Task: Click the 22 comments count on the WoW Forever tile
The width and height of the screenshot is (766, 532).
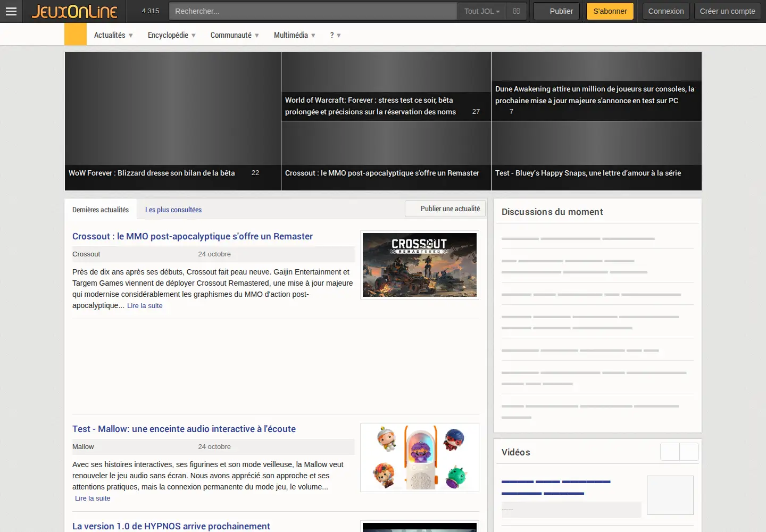Action: (x=255, y=173)
